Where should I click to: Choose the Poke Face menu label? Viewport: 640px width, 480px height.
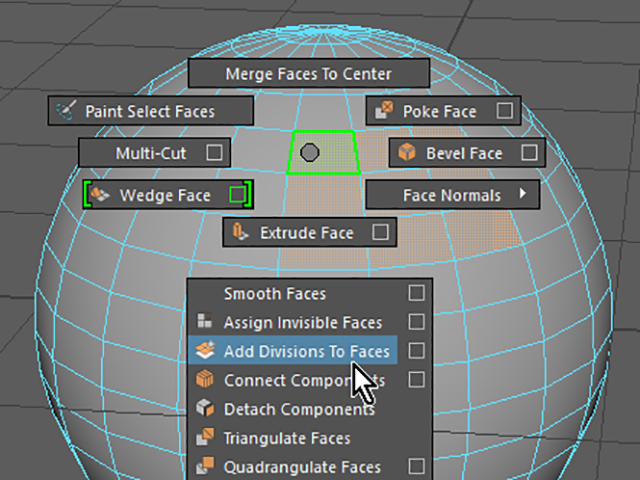coord(440,111)
